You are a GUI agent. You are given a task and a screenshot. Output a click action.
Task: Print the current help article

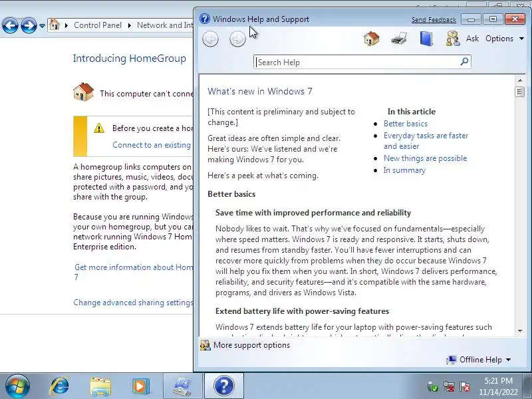click(x=399, y=39)
